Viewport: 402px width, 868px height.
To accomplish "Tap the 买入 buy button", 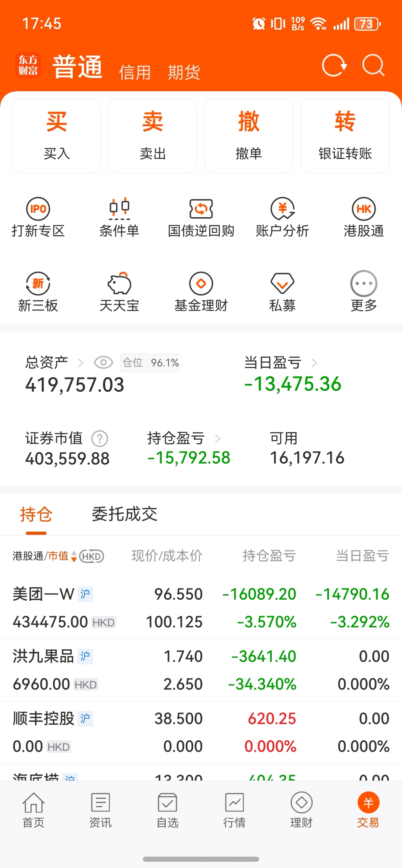I will point(56,136).
